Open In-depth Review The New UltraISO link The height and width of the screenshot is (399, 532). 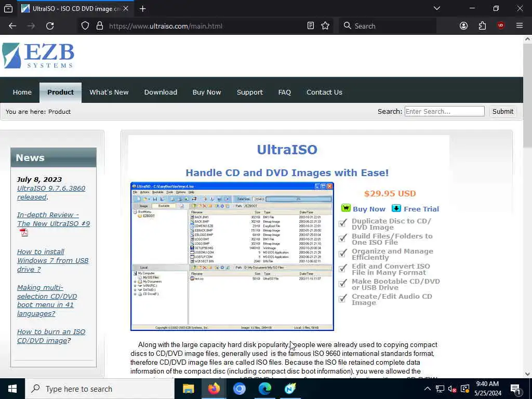click(54, 219)
